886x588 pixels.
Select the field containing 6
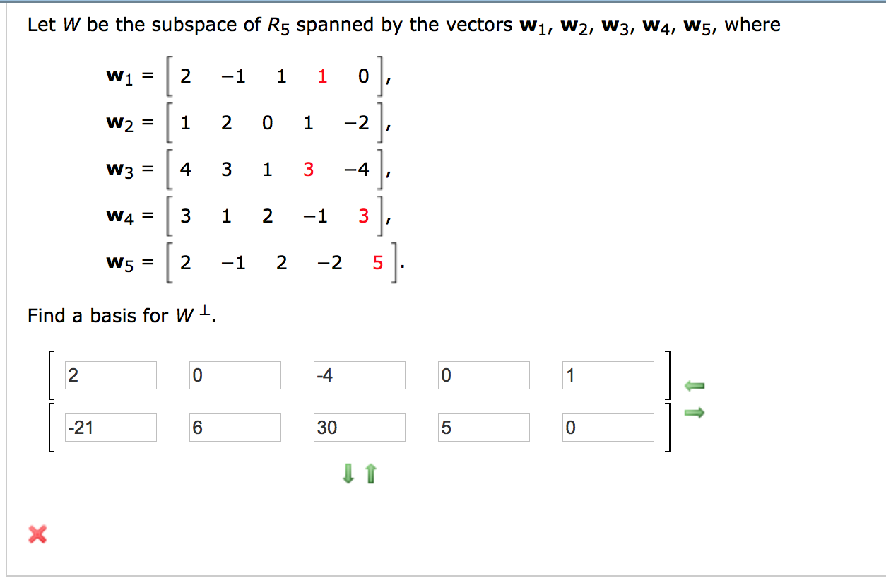pyautogui.click(x=235, y=427)
